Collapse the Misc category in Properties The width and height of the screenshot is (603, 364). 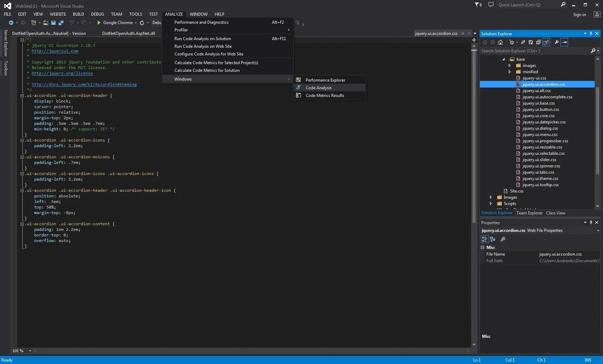click(483, 248)
